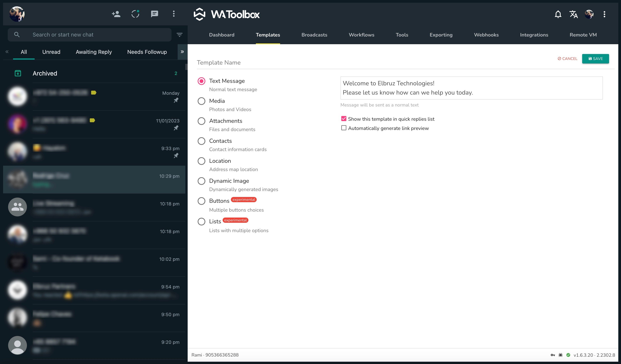Click the new chat message icon

click(154, 14)
